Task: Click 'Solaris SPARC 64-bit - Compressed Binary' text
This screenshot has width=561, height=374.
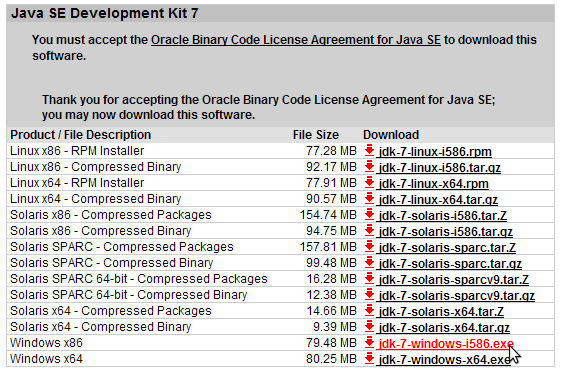Action: point(128,295)
